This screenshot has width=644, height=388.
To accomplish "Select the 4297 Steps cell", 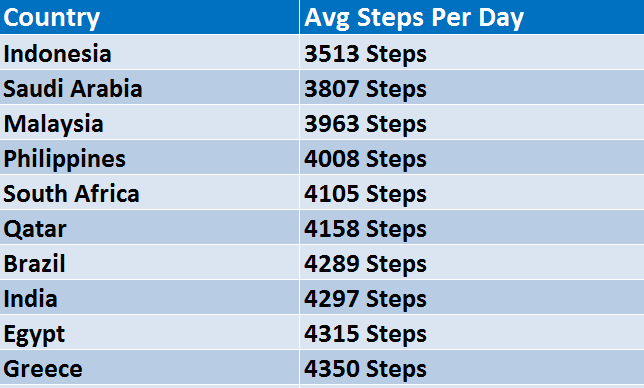I will [472, 297].
